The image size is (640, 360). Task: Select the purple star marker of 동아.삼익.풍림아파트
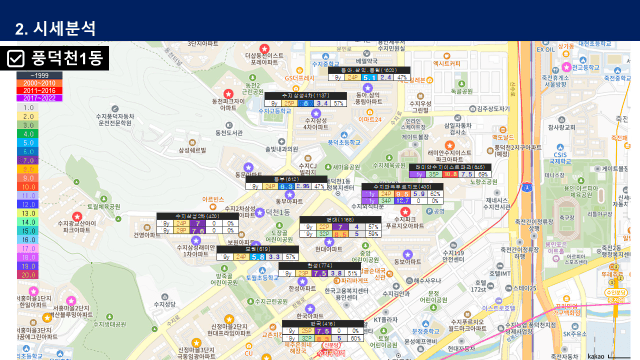(368, 88)
